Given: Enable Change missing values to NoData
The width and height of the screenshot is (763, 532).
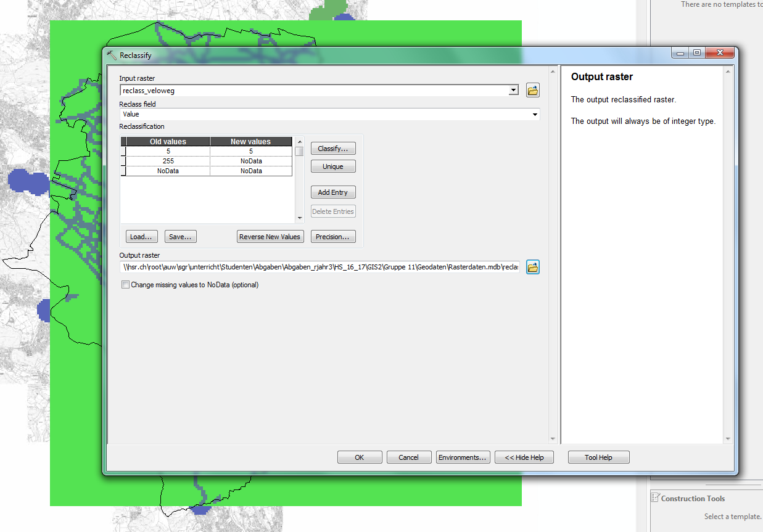Looking at the screenshot, I should 126,285.
